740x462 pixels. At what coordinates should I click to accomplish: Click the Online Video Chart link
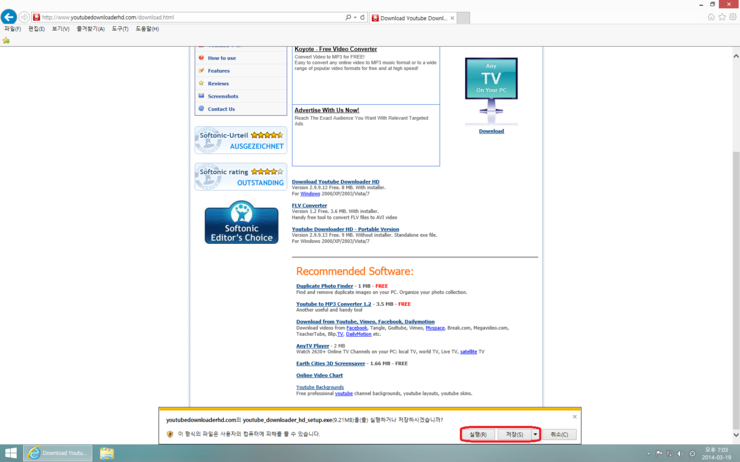point(320,375)
